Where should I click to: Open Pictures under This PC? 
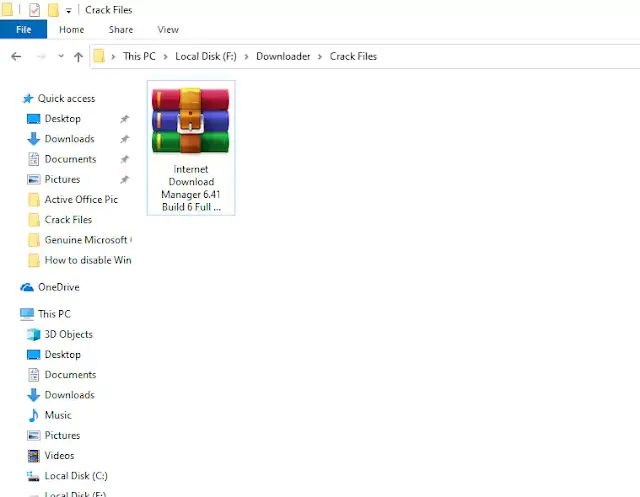point(62,435)
